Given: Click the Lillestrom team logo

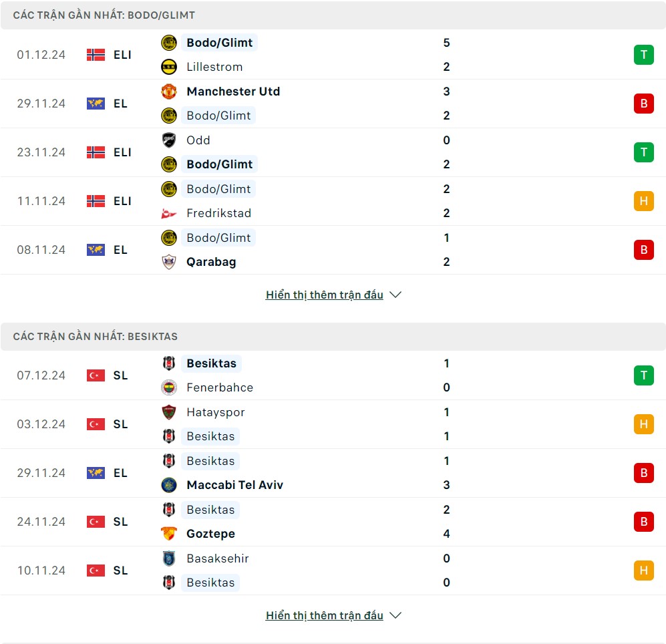Looking at the screenshot, I should (x=169, y=67).
